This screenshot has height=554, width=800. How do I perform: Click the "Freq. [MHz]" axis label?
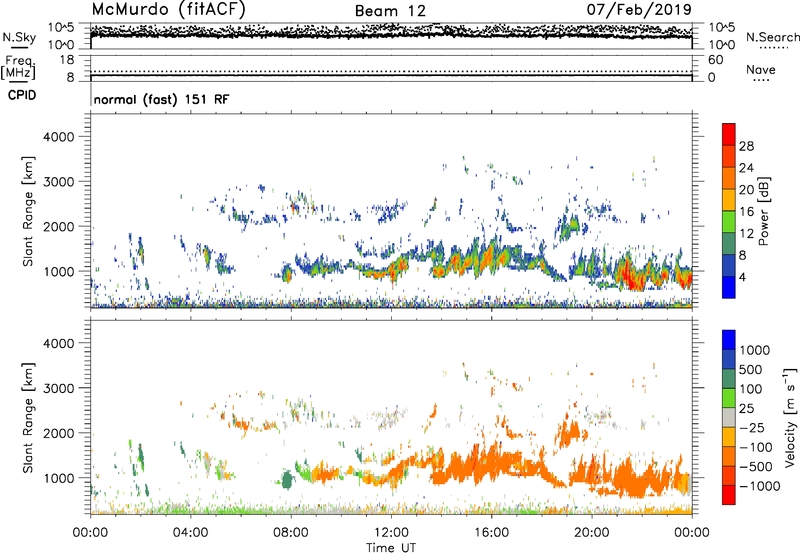[x=18, y=68]
